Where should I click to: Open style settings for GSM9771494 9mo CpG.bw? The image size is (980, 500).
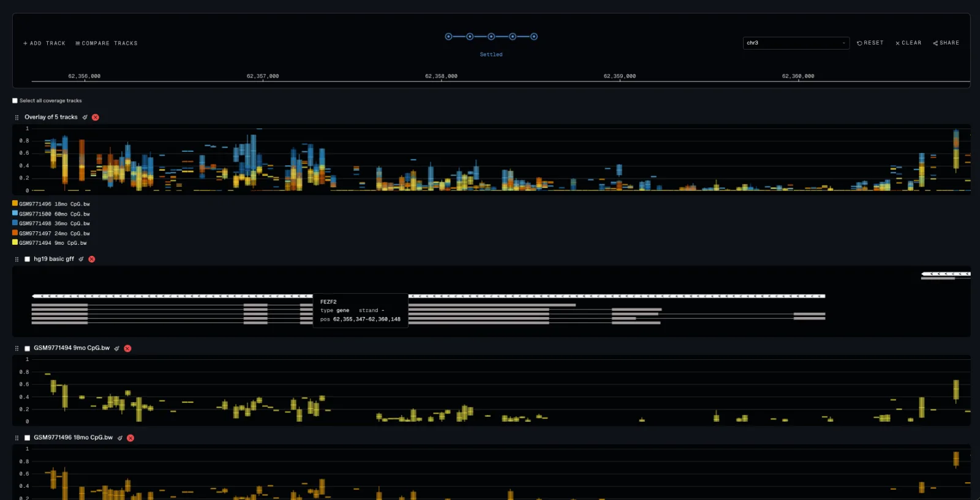(116, 348)
